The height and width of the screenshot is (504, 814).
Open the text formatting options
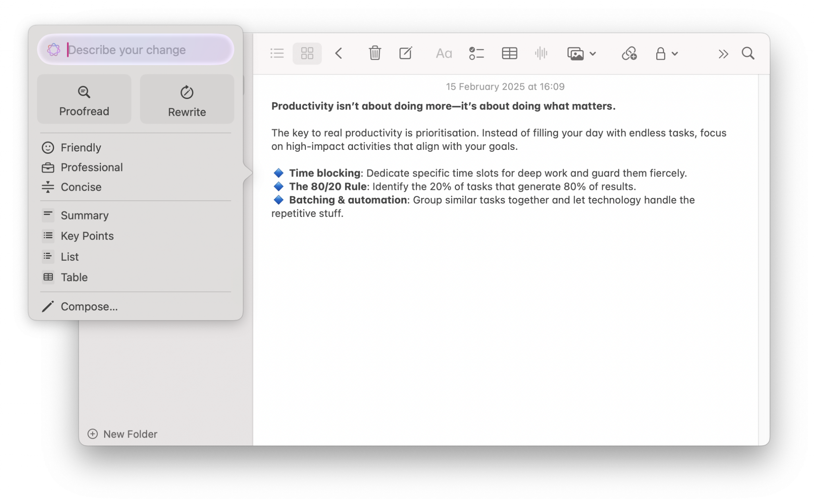(443, 53)
